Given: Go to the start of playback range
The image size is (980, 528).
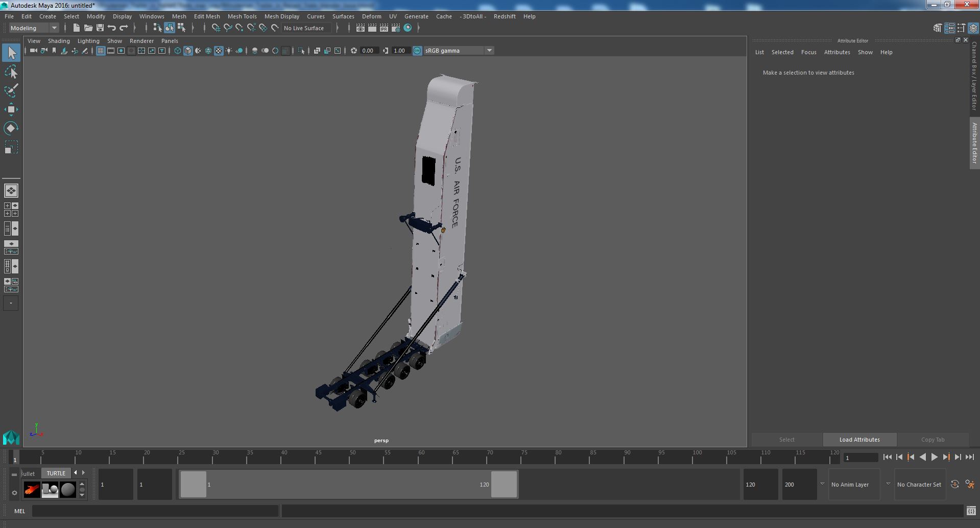Looking at the screenshot, I should (888, 457).
